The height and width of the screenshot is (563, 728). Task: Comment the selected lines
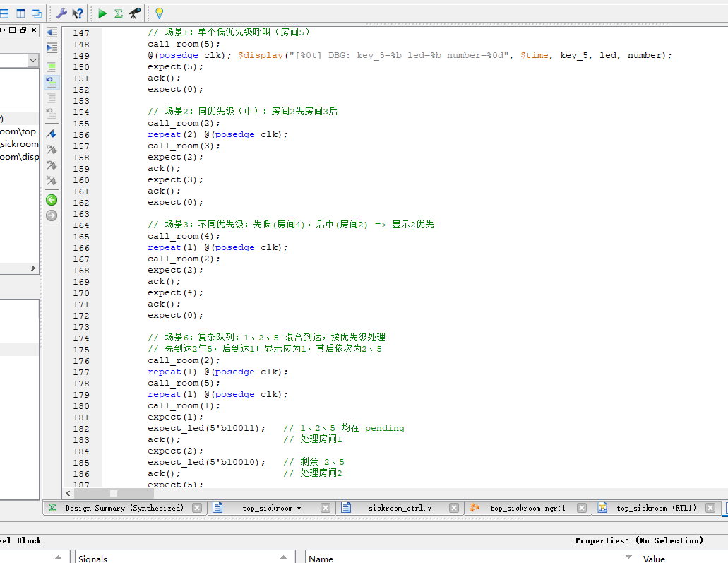52,67
